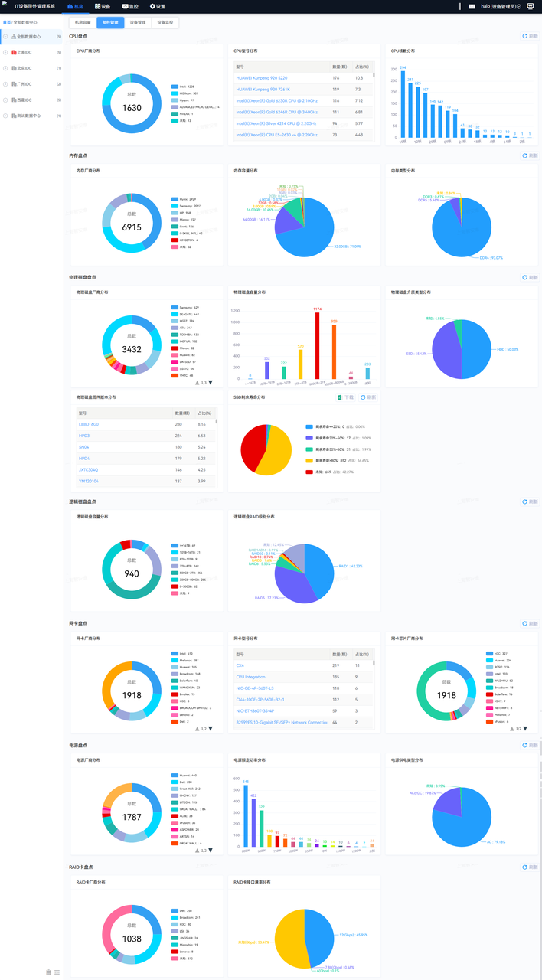This screenshot has width=542, height=980.
Task: Expand the 上海IDC tree node
Action: click(x=5, y=52)
